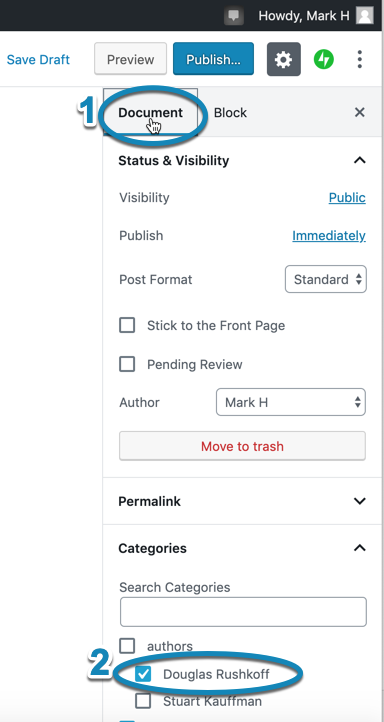
Task: Open the Author Mark H dropdown
Action: tap(291, 402)
